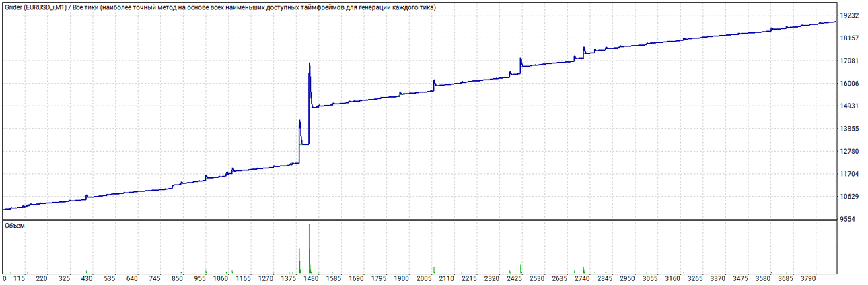Click the 3160 x-axis label

672,278
